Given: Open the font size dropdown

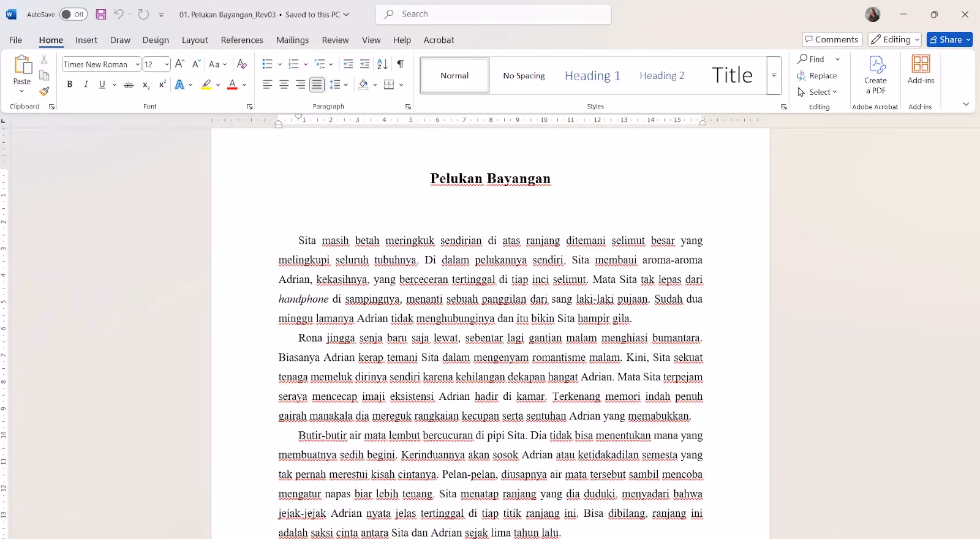Looking at the screenshot, I should [x=167, y=64].
